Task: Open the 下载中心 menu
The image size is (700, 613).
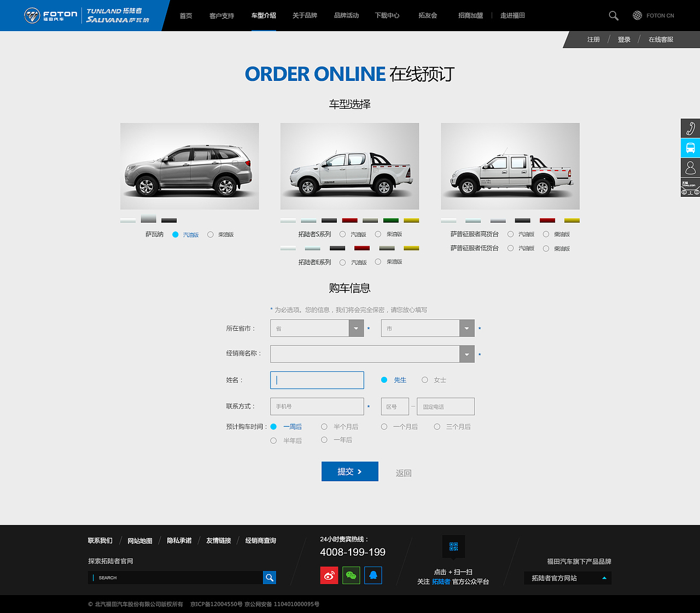Action: click(x=387, y=15)
